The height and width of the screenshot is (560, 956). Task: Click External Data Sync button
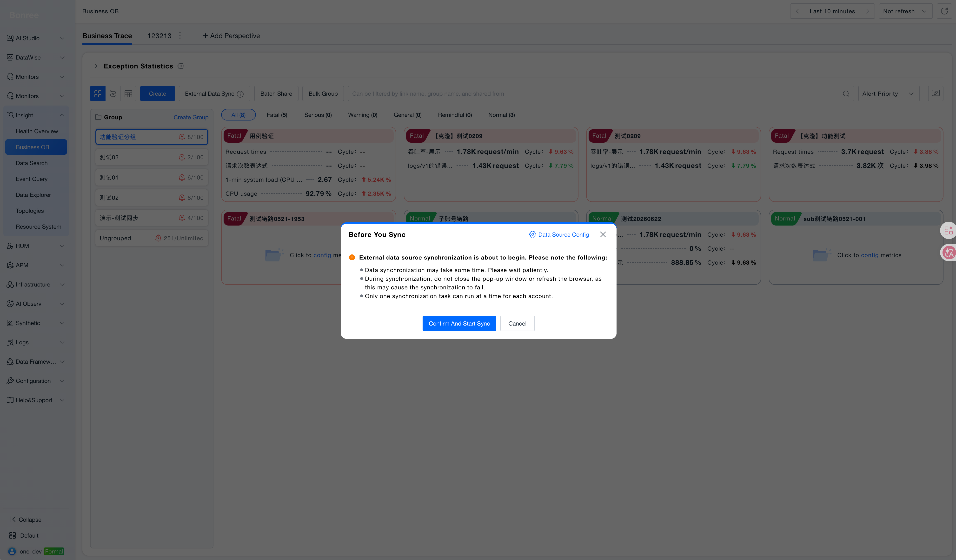tap(214, 93)
